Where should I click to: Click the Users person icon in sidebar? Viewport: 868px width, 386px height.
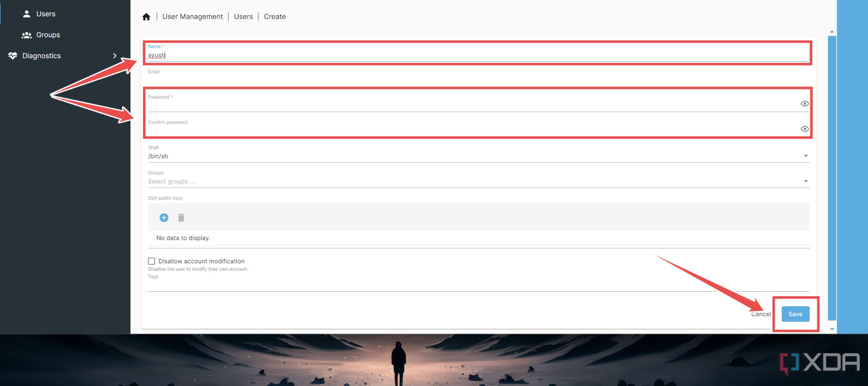click(27, 14)
